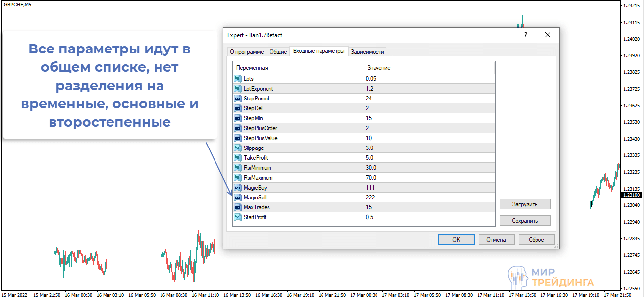644x297 pixels.
Task: Click the RsiMinimum parameter icon
Action: click(x=238, y=168)
